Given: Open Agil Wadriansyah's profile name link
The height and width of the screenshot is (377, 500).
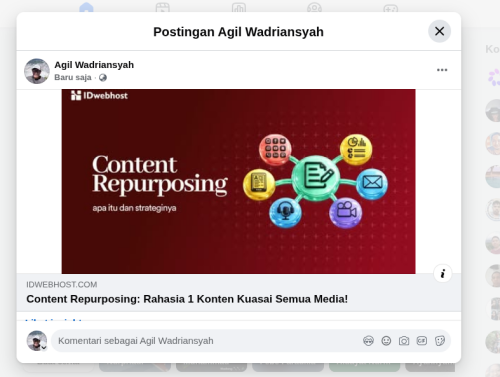Looking at the screenshot, I should [94, 65].
